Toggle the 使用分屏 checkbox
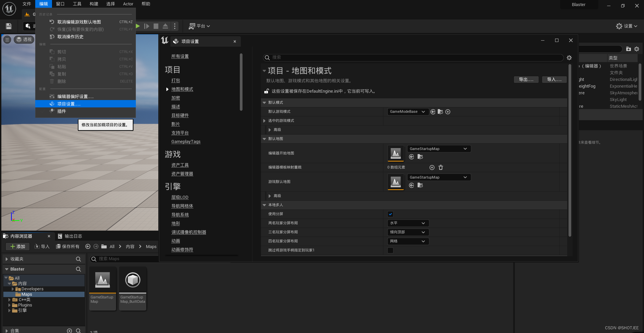Image resolution: width=644 pixels, height=333 pixels. click(390, 214)
